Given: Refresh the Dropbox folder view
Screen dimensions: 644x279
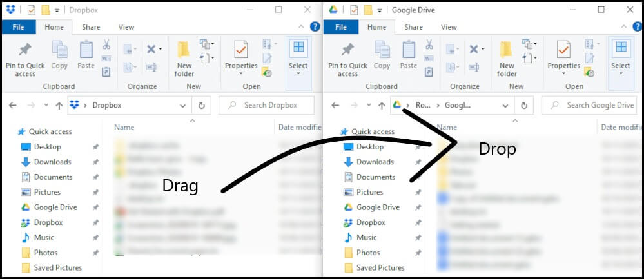Looking at the screenshot, I should coord(202,106).
